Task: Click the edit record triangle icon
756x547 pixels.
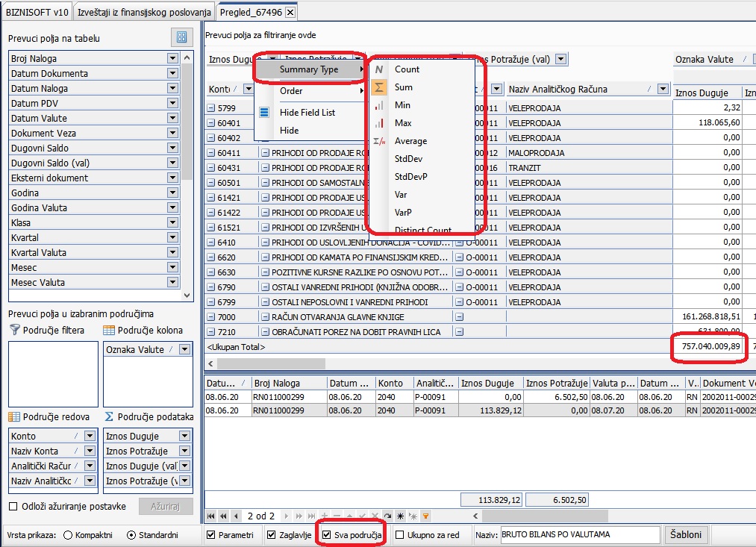Action: (x=349, y=516)
